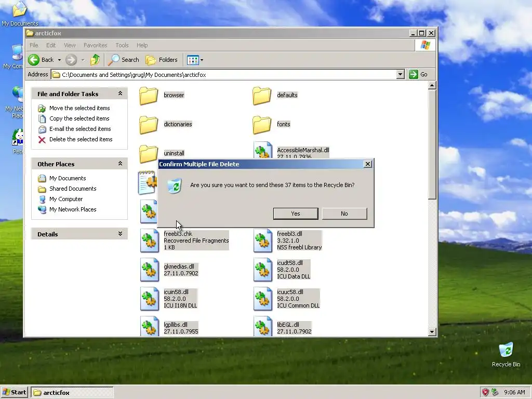Open the Views dropdown button
The image size is (532, 399).
click(195, 60)
